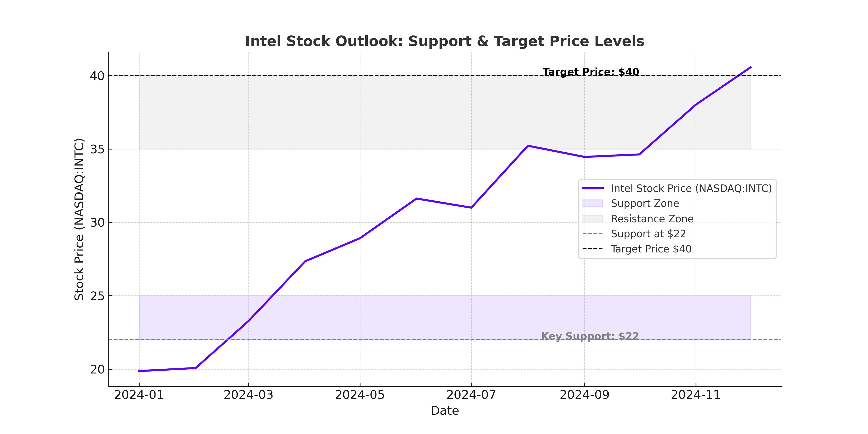Click the y-axis tick label 20
The height and width of the screenshot is (434, 868).
pos(97,369)
